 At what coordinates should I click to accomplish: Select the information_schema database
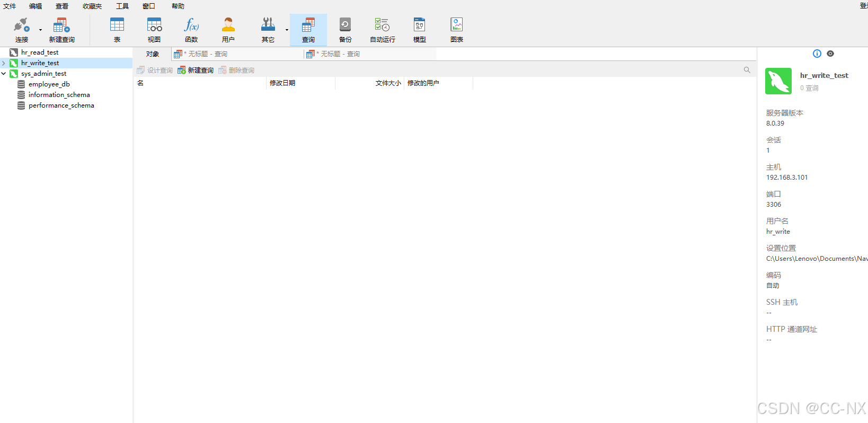(59, 95)
